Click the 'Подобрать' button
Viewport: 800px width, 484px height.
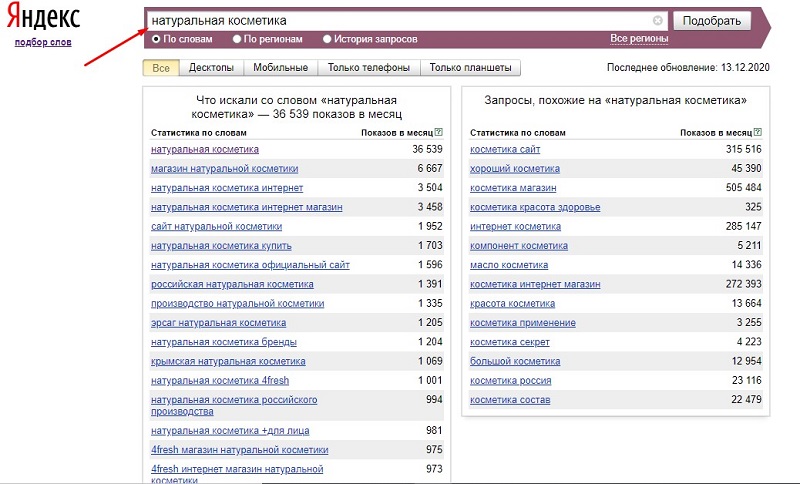tap(712, 21)
